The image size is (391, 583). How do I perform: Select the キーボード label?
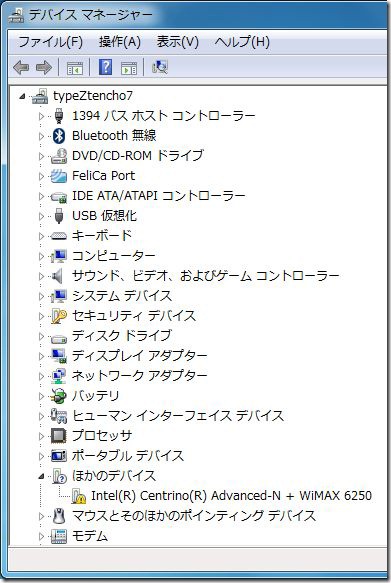coord(102,235)
